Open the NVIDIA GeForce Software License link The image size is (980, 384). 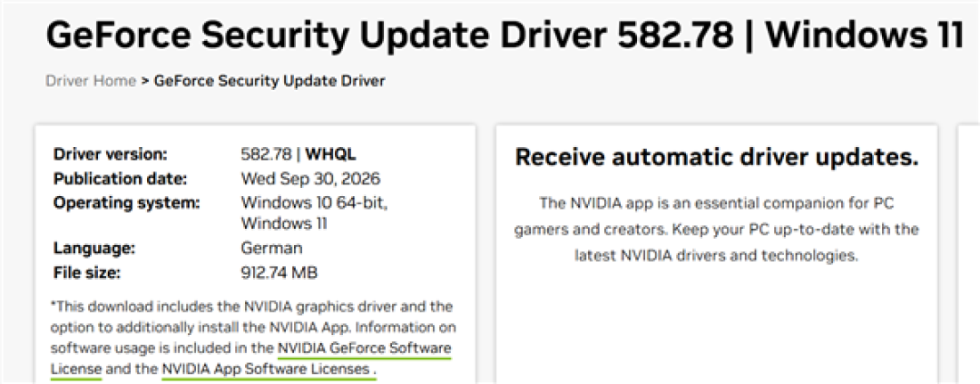[365, 348]
